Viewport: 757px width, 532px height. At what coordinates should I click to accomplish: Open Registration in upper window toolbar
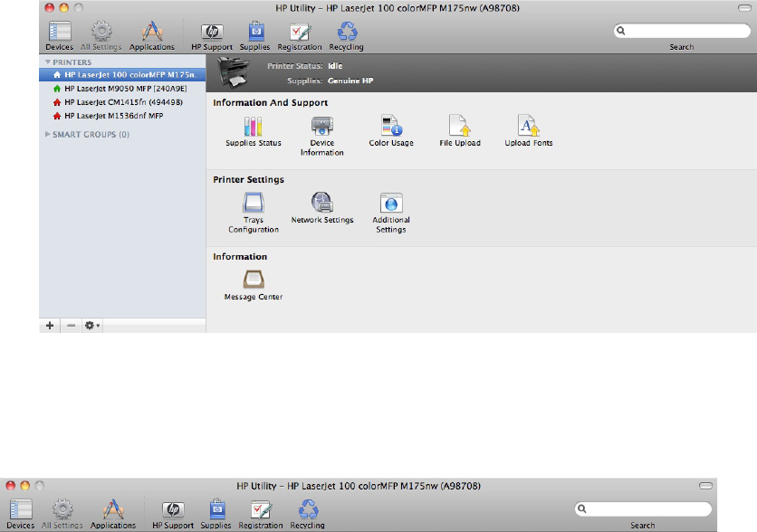click(x=300, y=35)
